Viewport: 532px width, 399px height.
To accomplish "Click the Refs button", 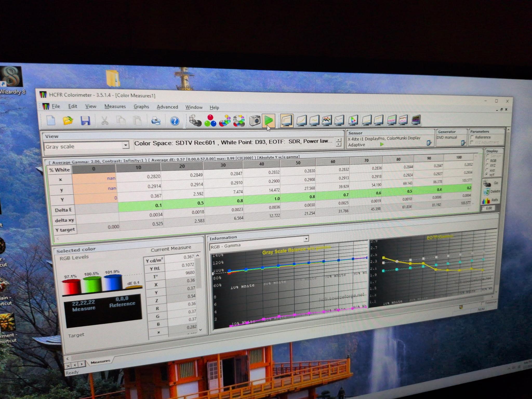I will (x=490, y=200).
